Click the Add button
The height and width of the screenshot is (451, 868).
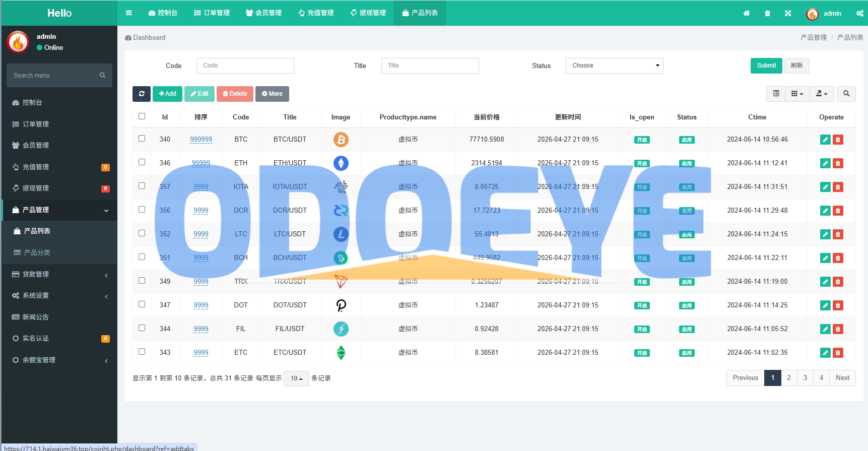167,94
